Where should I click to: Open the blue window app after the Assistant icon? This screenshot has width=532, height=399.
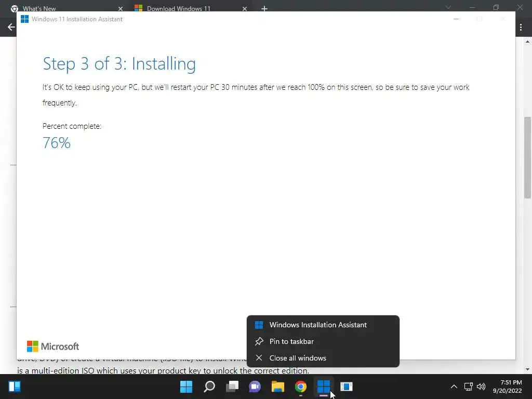(347, 387)
